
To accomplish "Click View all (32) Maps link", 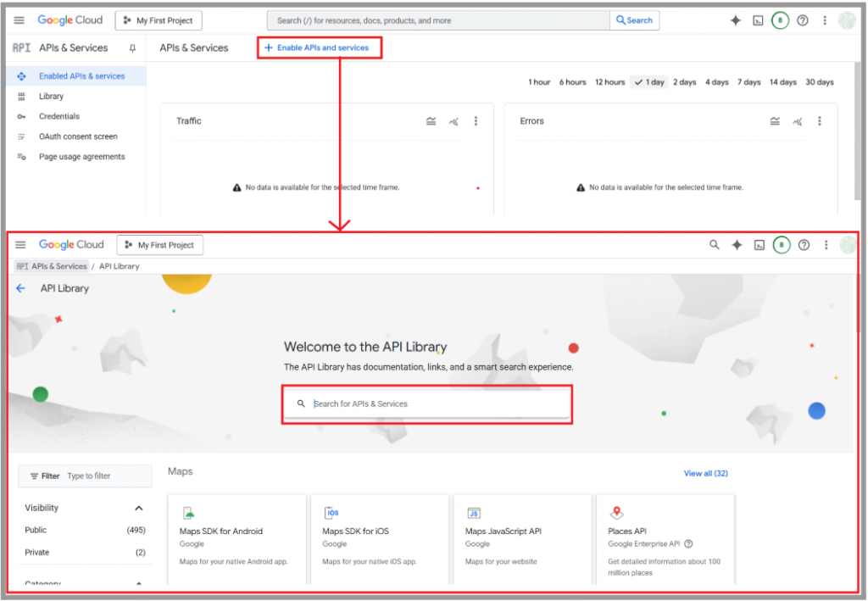I will coord(706,474).
